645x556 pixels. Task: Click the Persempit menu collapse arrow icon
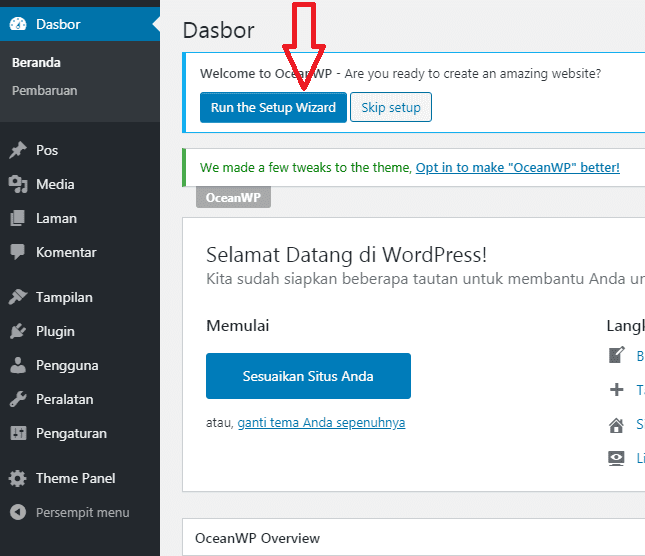click(x=18, y=512)
